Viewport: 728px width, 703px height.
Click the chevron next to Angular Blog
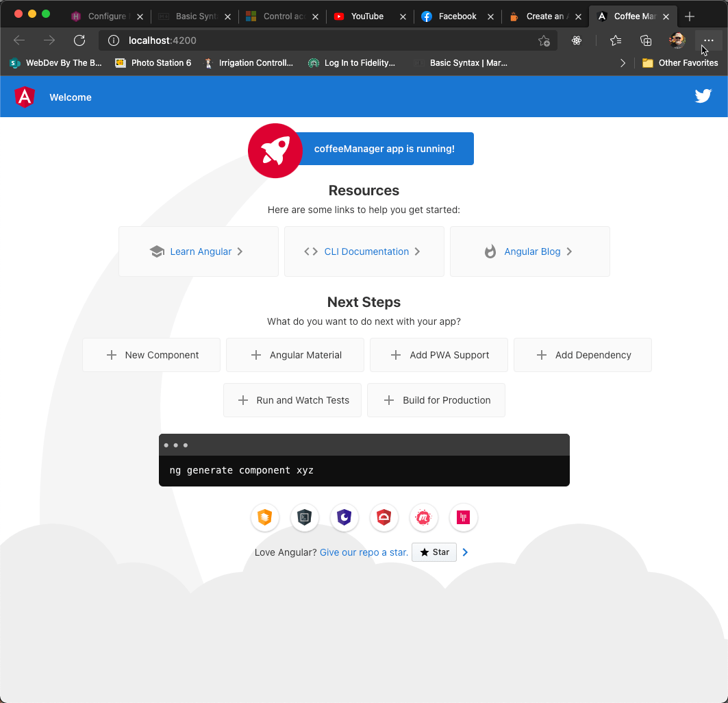point(569,251)
